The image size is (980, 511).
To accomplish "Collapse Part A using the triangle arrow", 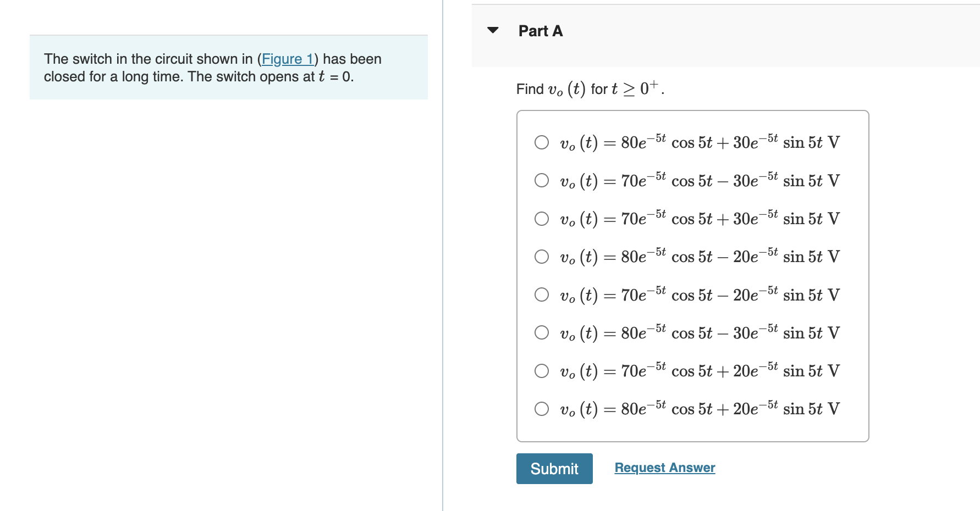I will 493,30.
